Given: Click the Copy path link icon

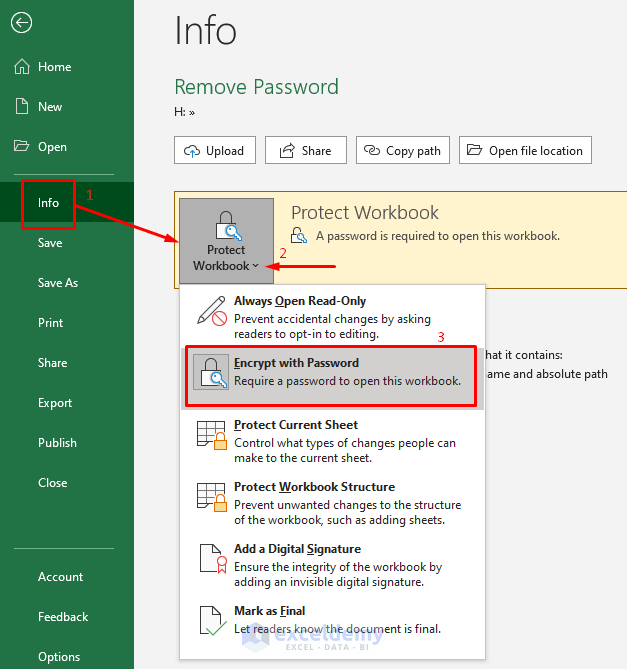Looking at the screenshot, I should 372,150.
